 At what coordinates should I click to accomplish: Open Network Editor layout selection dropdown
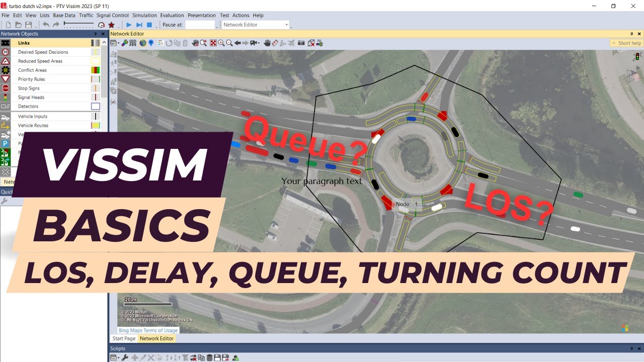click(115, 43)
